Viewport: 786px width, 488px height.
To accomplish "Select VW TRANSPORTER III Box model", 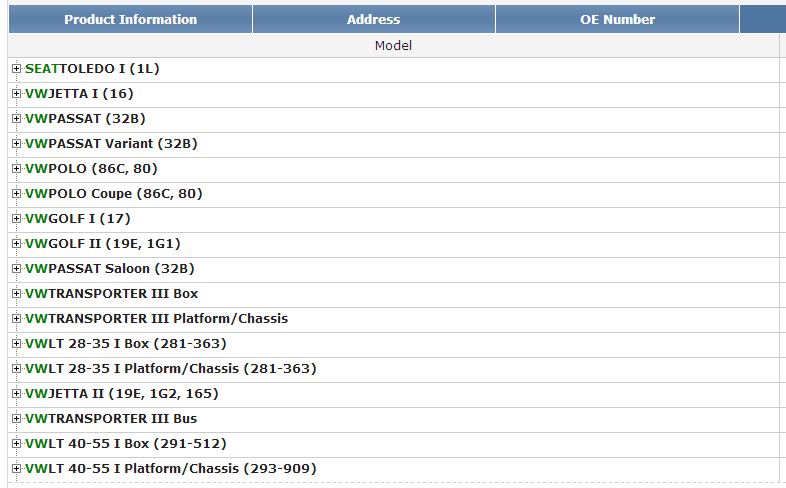I will point(112,294).
